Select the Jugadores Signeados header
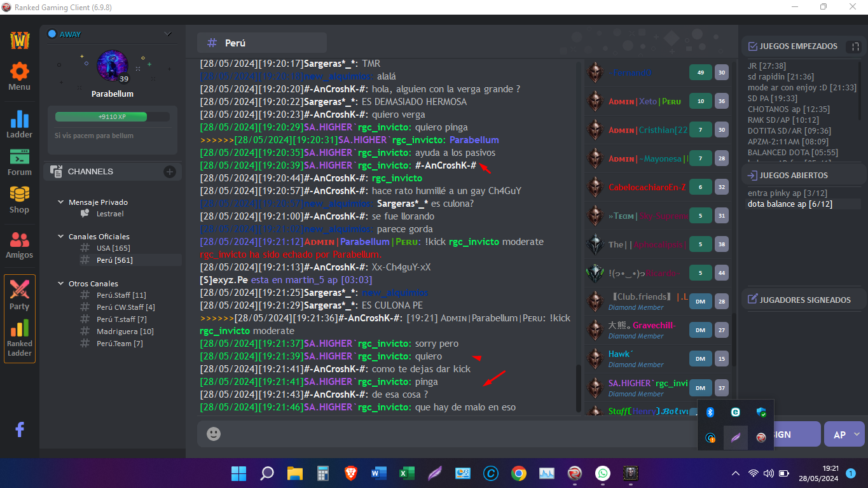The image size is (868, 488). click(805, 300)
